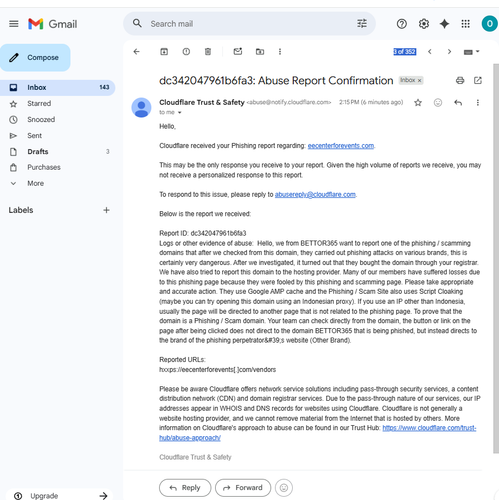This screenshot has width=499, height=500.
Task: Click the Reply button
Action: click(x=185, y=488)
